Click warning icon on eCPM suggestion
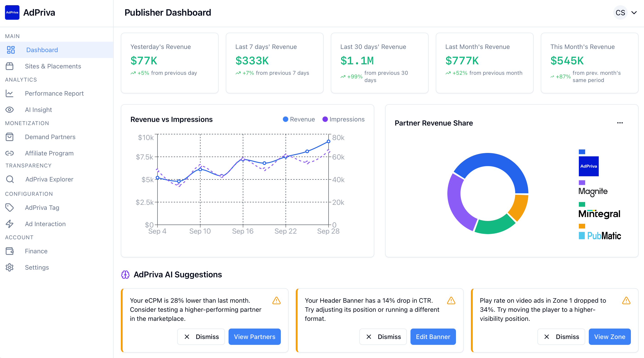644x358 pixels. (x=277, y=300)
